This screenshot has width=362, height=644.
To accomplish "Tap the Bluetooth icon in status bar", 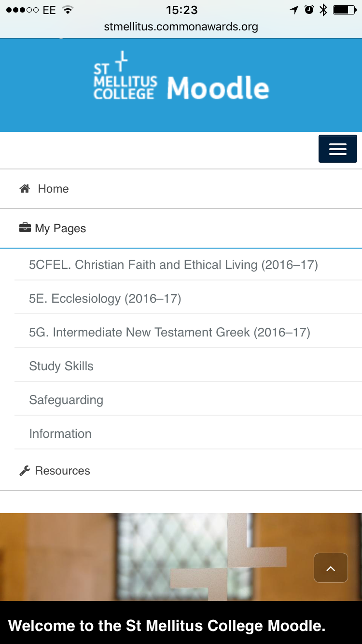I will [x=323, y=10].
